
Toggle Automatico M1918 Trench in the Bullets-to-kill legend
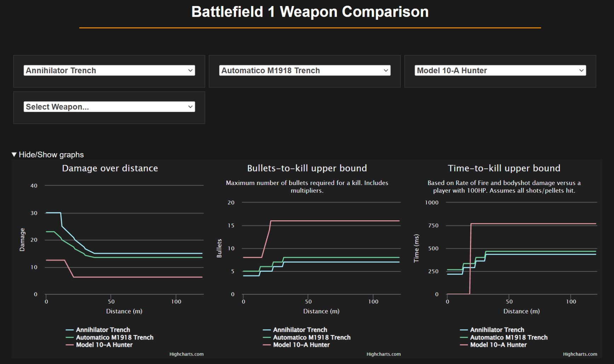tap(307, 337)
